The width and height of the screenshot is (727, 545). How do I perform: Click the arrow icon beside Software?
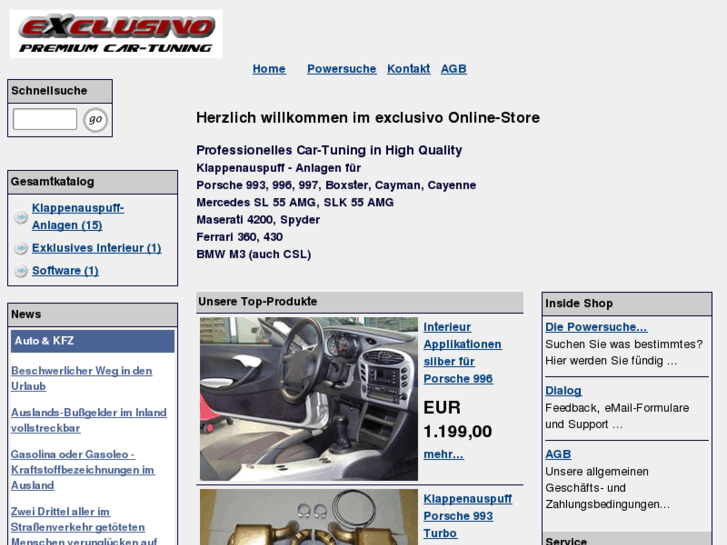click(20, 270)
